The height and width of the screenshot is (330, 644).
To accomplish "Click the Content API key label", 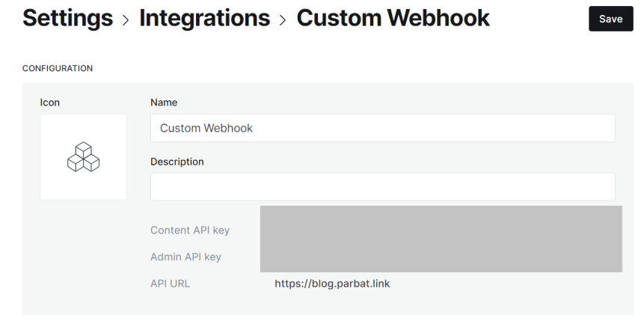I will pos(190,230).
